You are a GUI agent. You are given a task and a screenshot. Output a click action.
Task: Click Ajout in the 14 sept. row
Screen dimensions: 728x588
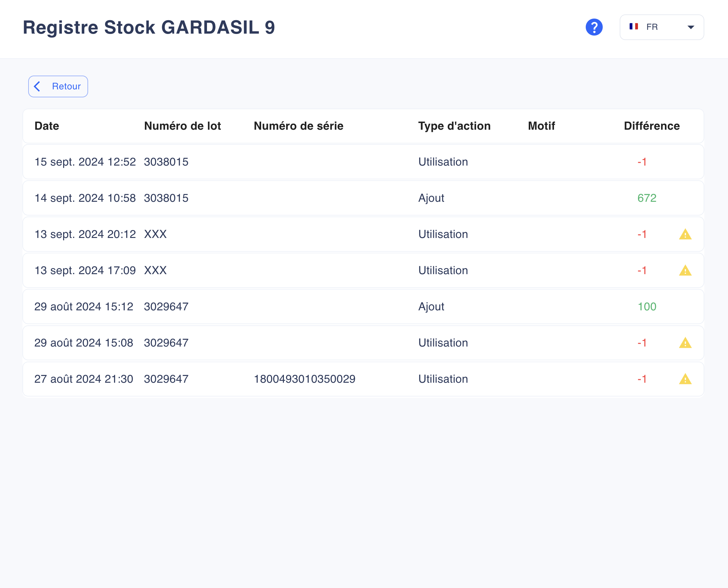[431, 198]
